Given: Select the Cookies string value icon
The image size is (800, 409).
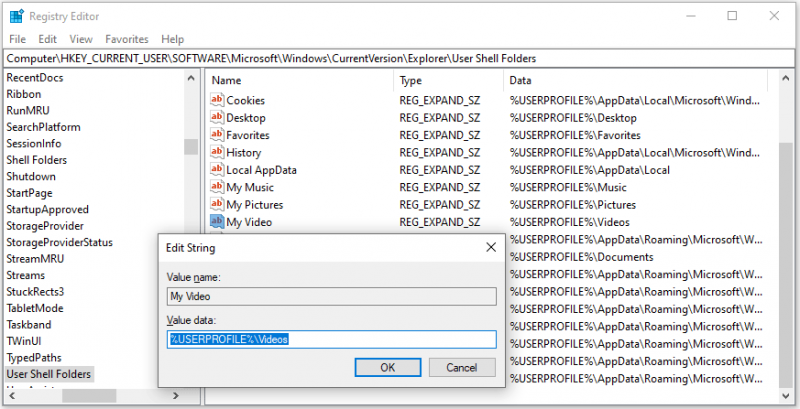Looking at the screenshot, I should (217, 99).
